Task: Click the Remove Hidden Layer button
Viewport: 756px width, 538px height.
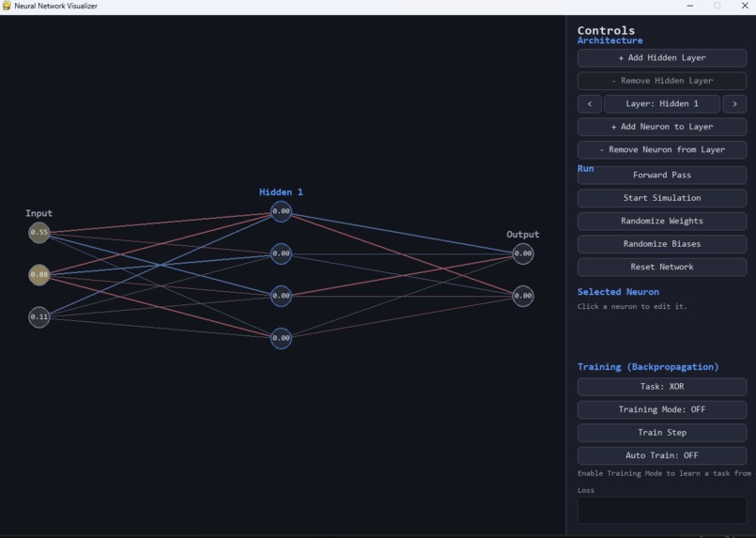Action: click(x=662, y=81)
